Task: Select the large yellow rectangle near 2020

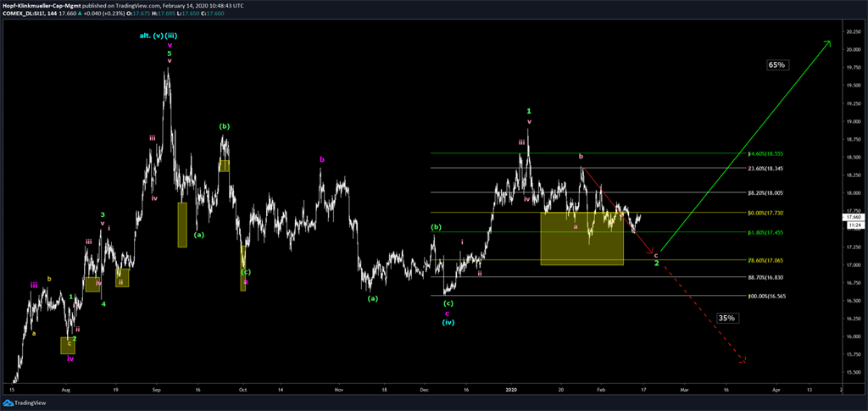Action: click(x=581, y=238)
